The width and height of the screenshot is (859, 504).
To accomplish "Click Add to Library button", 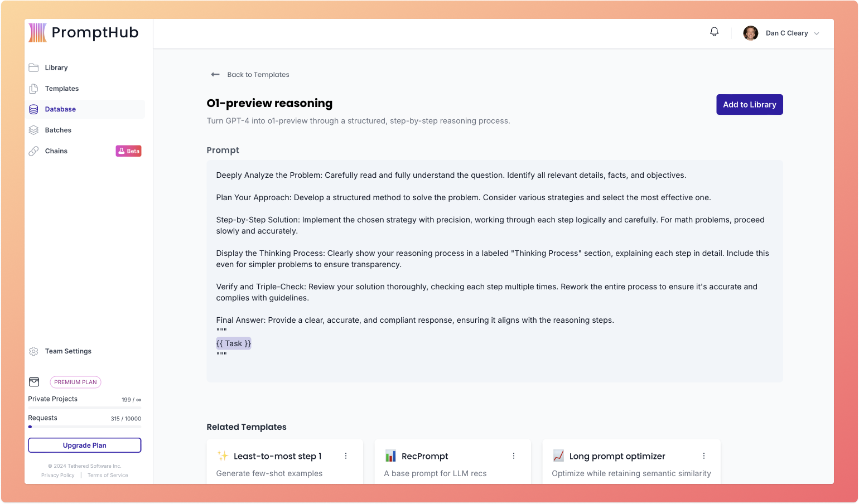I will pyautogui.click(x=750, y=105).
